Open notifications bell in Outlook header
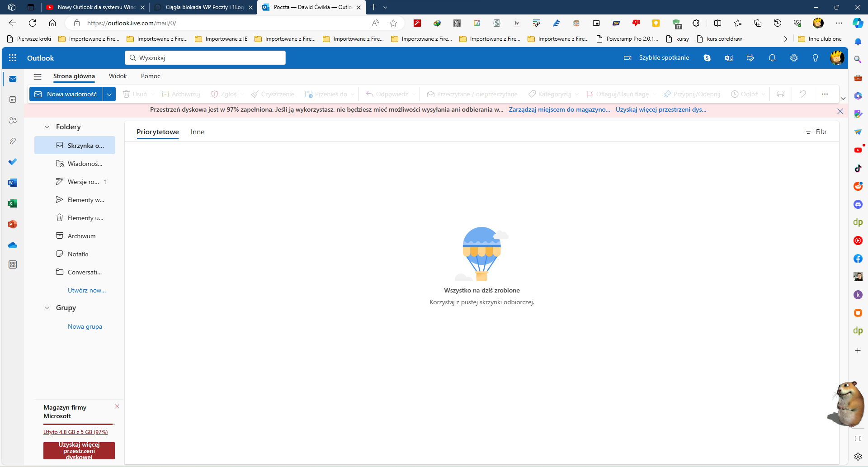Viewport: 868px width, 467px height. click(772, 58)
